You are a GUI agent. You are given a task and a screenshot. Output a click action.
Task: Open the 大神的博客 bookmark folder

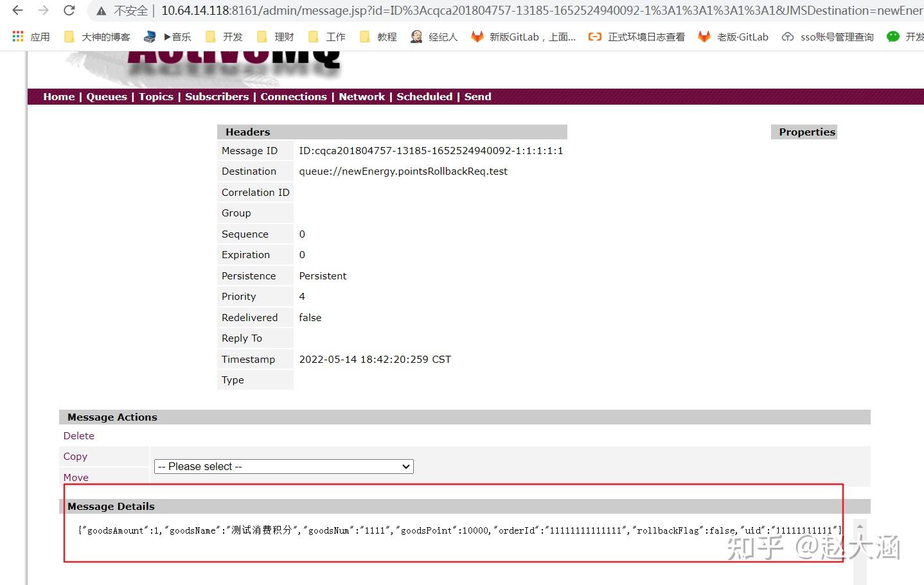pos(97,37)
